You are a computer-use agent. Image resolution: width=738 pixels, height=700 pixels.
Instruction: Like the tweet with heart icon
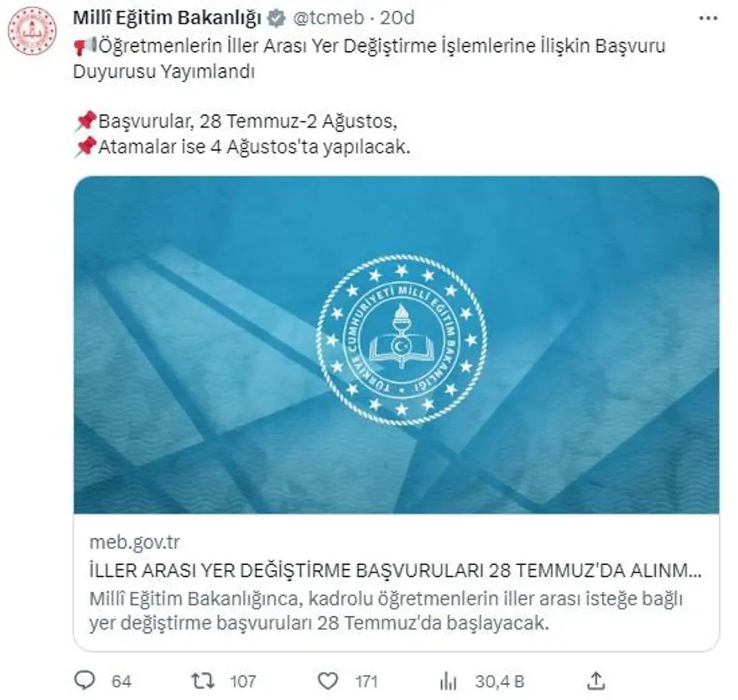(x=328, y=682)
